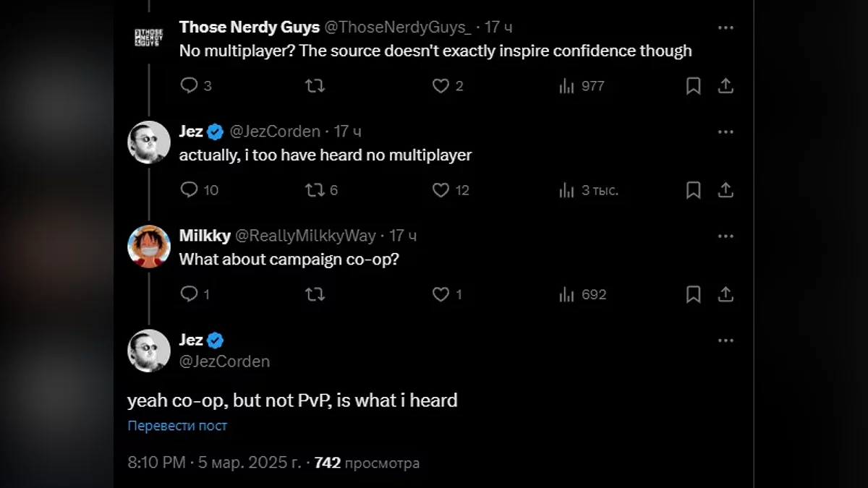The height and width of the screenshot is (488, 868).
Task: Open Milkky's profile avatar
Action: (149, 247)
